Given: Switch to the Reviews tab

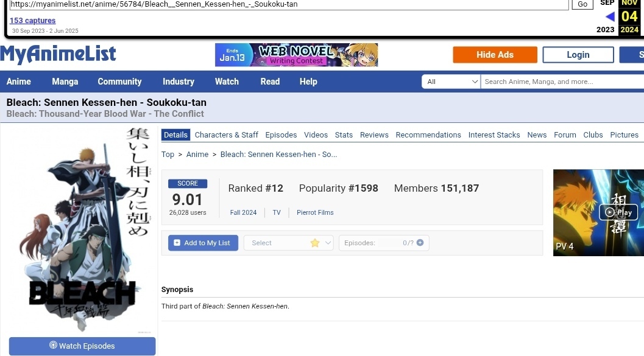Looking at the screenshot, I should [374, 135].
